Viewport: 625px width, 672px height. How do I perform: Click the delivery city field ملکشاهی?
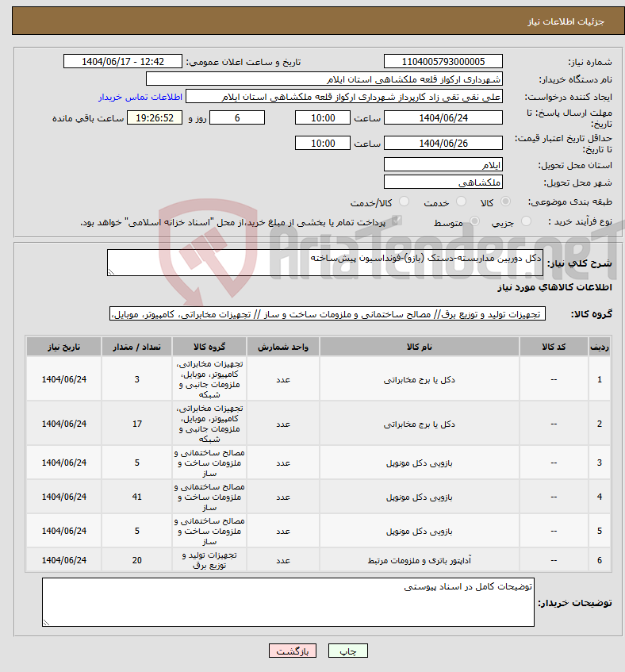443,182
